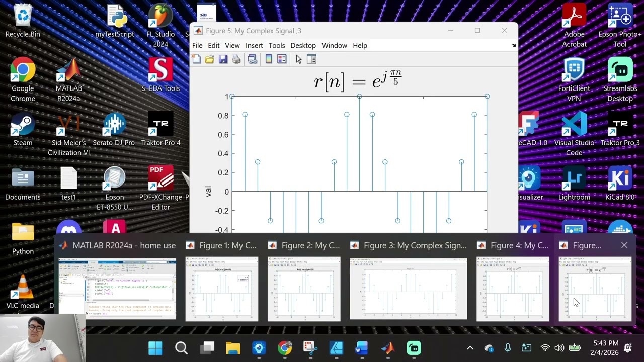Open the Google Chrome desktop shortcut
This screenshot has width=644, height=362.
coord(23,79)
